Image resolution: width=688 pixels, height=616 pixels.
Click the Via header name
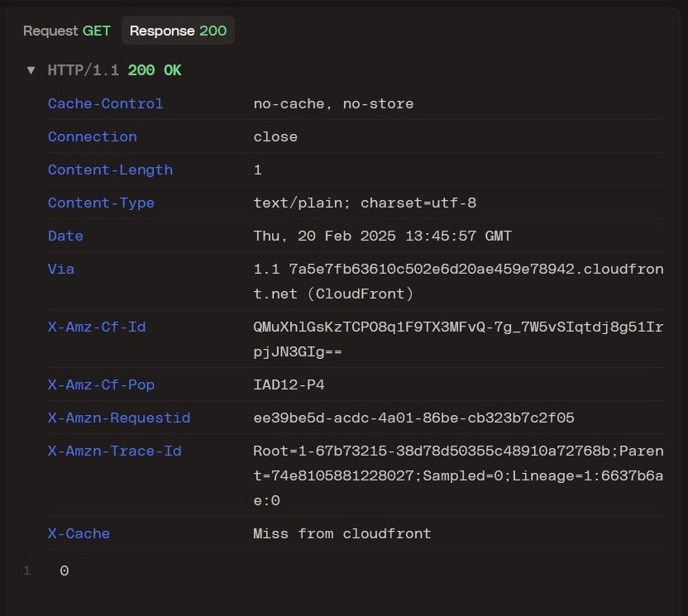click(x=61, y=269)
